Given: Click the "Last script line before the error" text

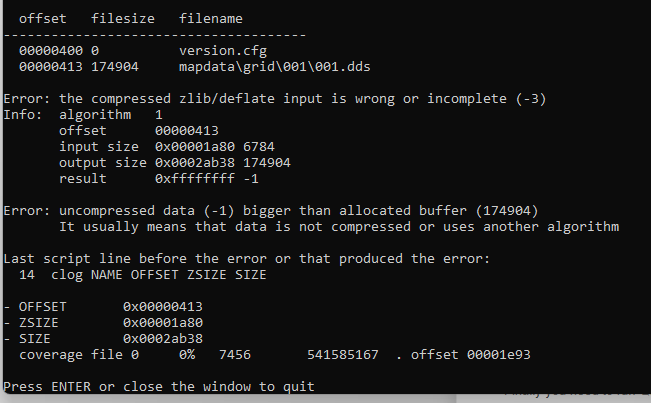Looking at the screenshot, I should click(247, 258).
